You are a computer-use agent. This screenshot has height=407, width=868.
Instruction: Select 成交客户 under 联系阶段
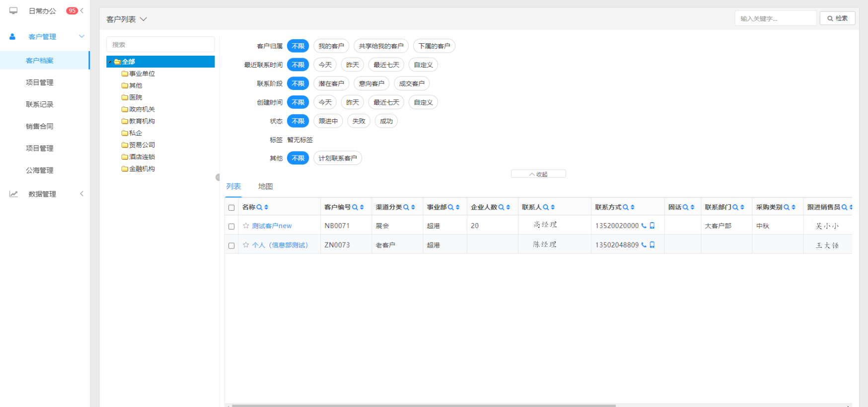pyautogui.click(x=412, y=83)
